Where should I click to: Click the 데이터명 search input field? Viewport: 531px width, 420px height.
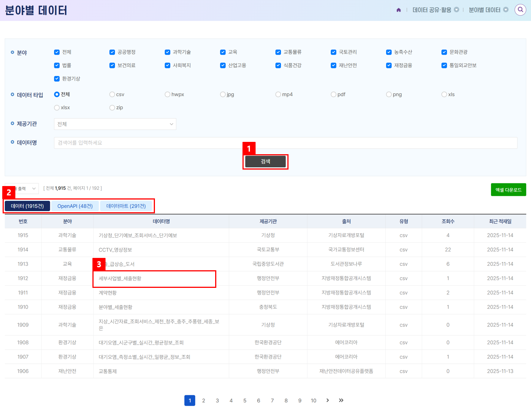click(285, 143)
